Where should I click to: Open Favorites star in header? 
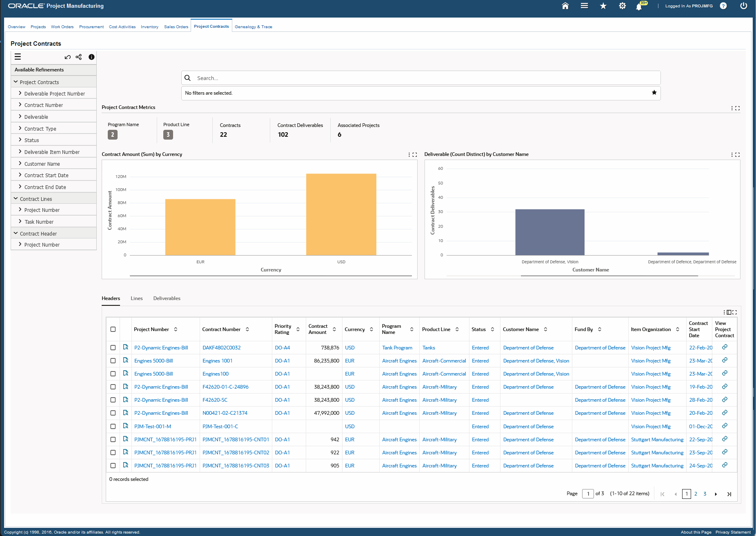pos(603,6)
